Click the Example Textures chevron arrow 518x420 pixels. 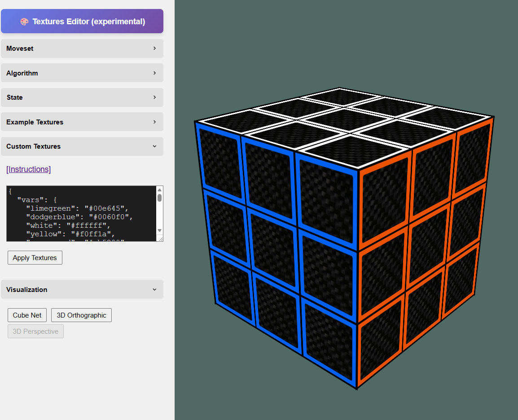[x=154, y=122]
